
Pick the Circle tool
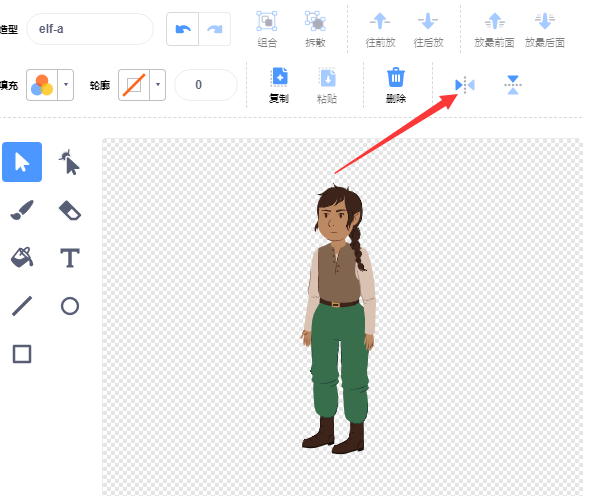pos(69,306)
